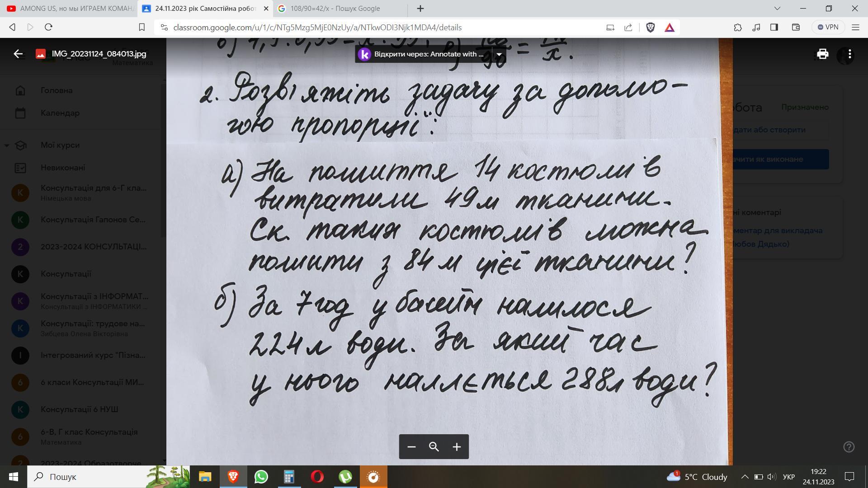Viewport: 868px width, 488px height.
Task: Reload the current page
Action: tap(49, 28)
